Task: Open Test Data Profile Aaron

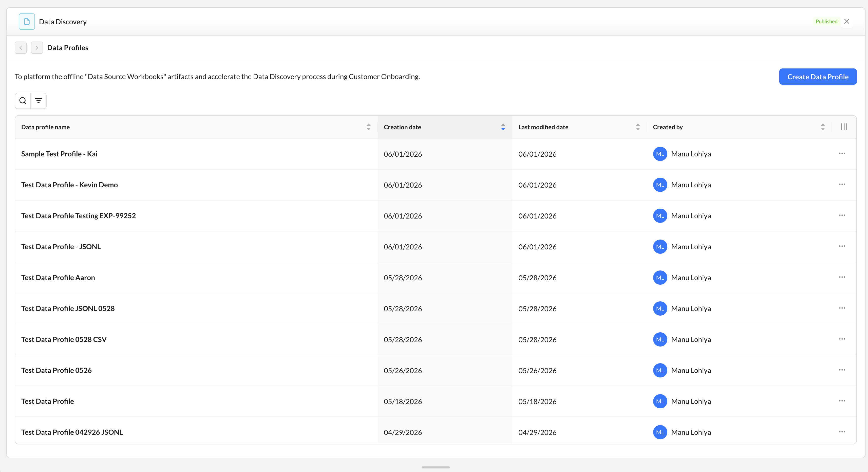Action: pos(58,278)
